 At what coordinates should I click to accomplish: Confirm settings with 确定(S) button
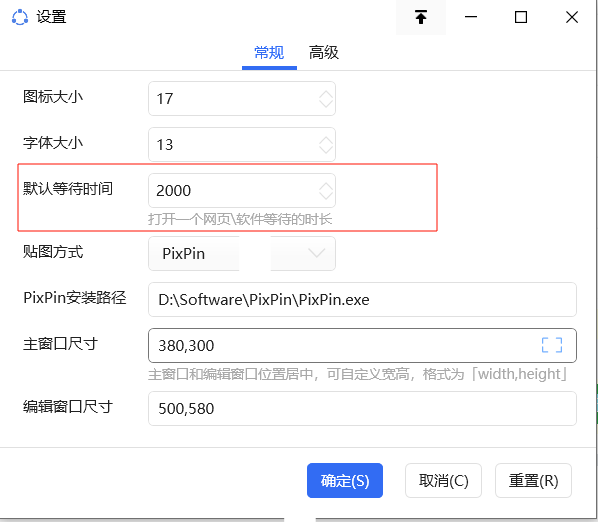(x=345, y=480)
